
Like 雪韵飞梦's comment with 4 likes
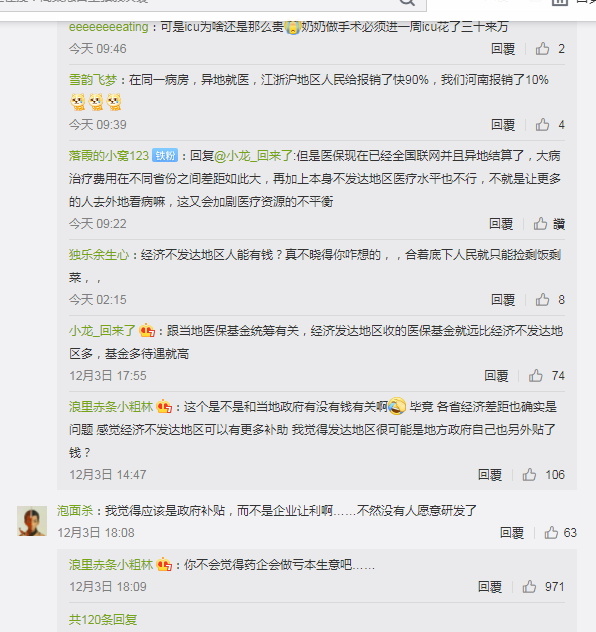542,125
